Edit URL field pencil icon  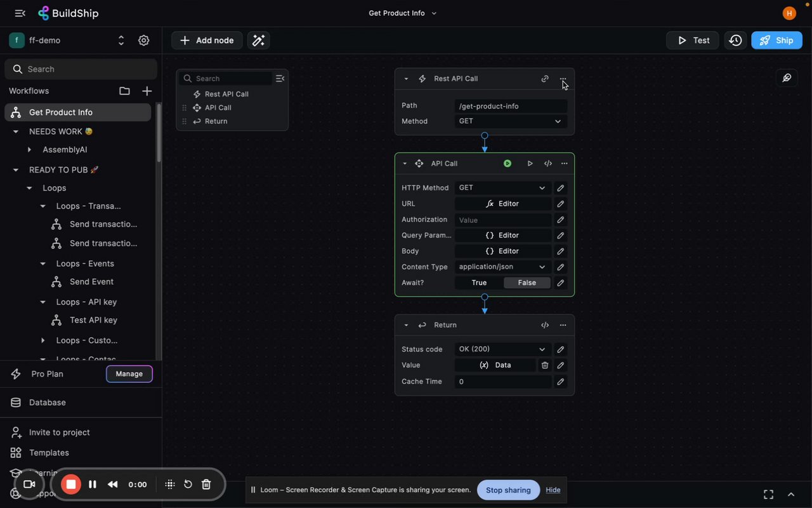tap(560, 204)
